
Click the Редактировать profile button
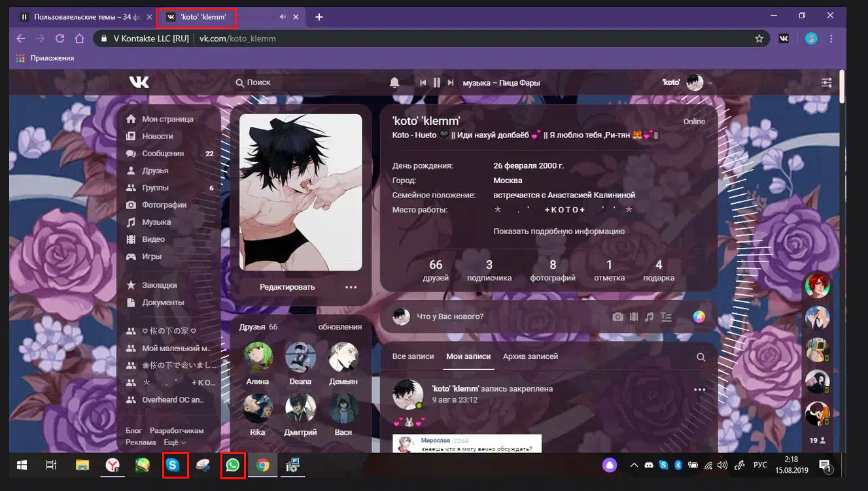point(287,287)
